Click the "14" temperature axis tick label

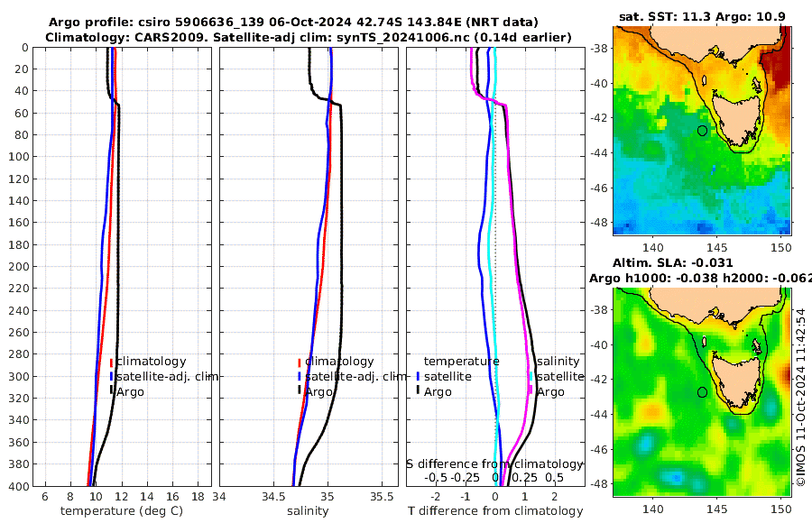(x=147, y=497)
